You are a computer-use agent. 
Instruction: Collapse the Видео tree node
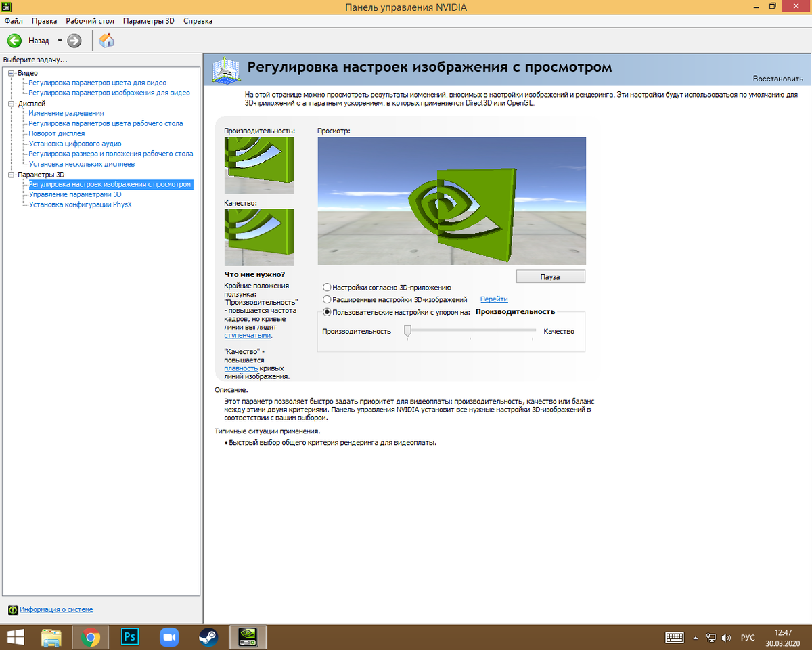click(x=11, y=73)
